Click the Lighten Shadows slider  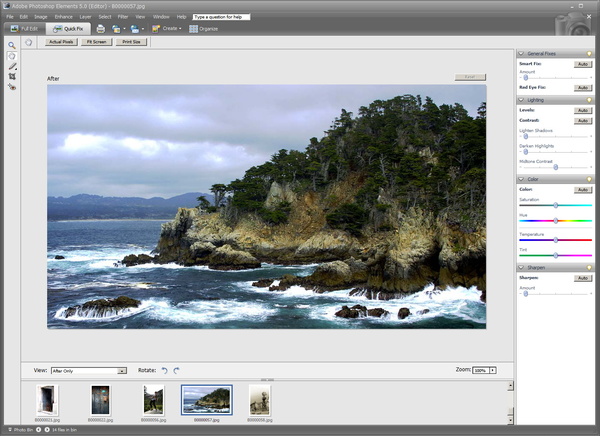click(556, 136)
